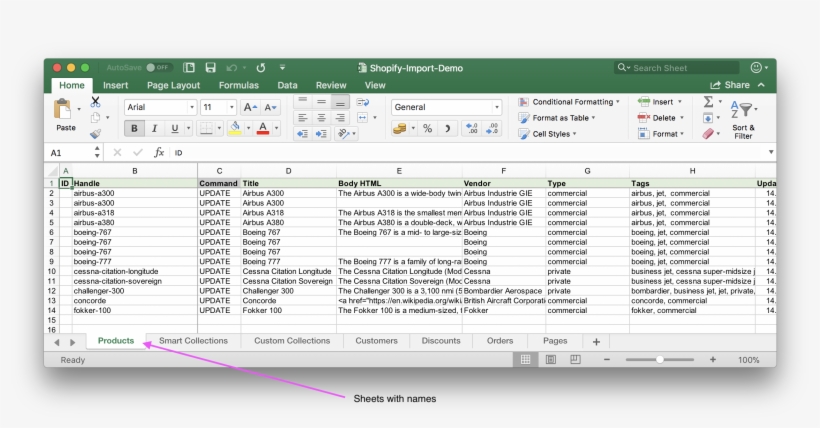Switch to Normal view in status bar

click(526, 359)
